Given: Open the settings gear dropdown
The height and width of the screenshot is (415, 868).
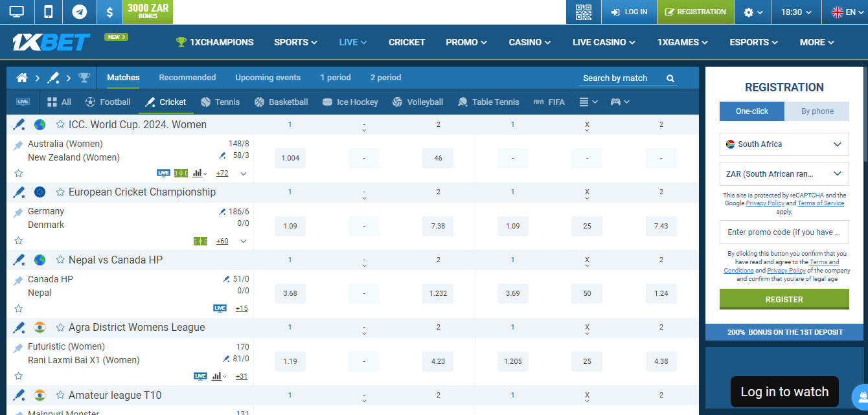Looking at the screenshot, I should [753, 12].
